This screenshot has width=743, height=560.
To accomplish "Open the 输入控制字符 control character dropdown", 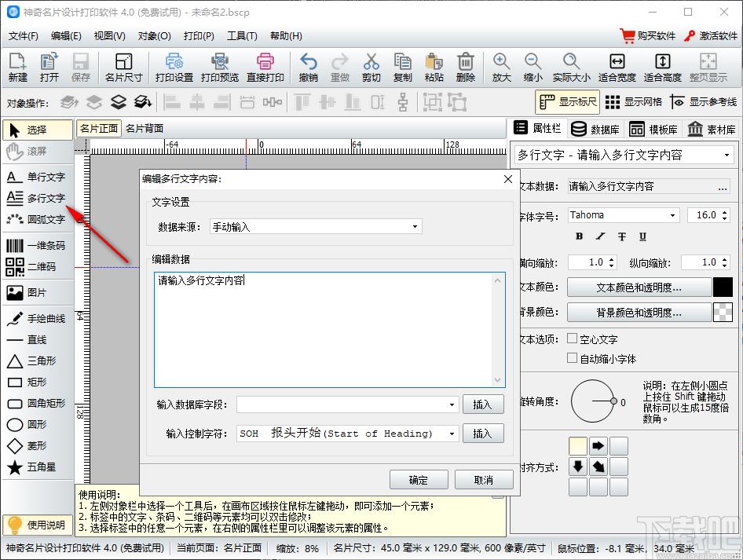I will pos(347,434).
